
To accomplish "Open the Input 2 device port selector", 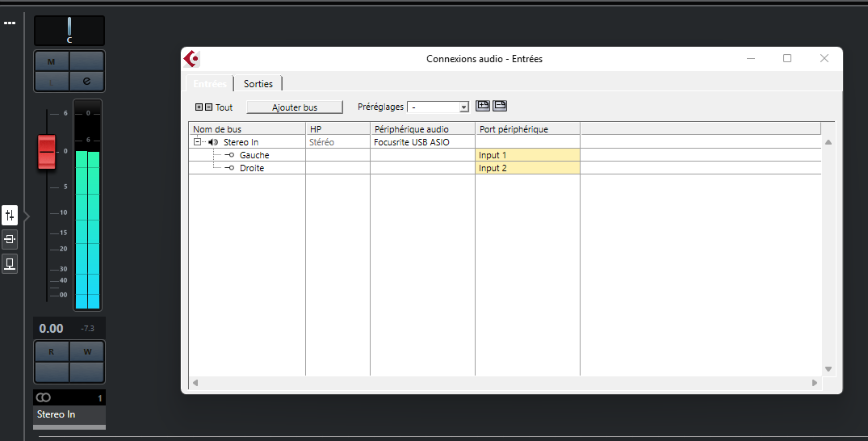I will coord(527,168).
